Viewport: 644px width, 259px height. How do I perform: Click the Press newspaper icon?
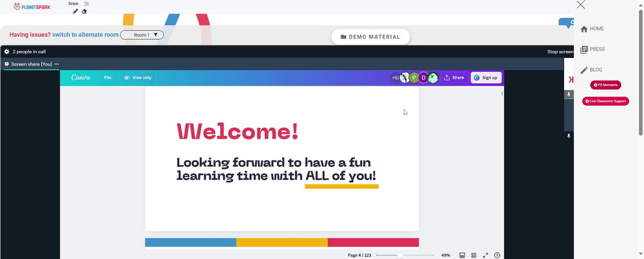pos(584,50)
